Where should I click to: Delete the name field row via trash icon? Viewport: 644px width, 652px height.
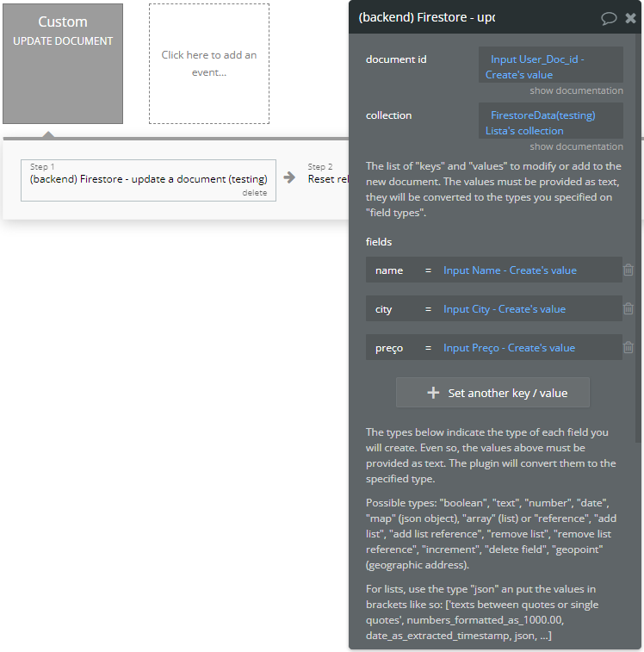click(x=629, y=270)
